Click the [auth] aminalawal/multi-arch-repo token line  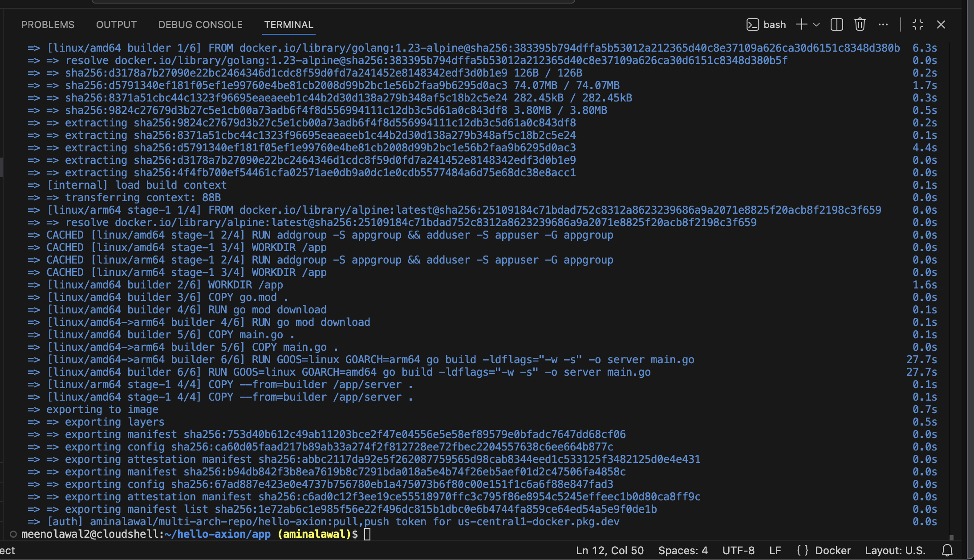click(x=323, y=522)
